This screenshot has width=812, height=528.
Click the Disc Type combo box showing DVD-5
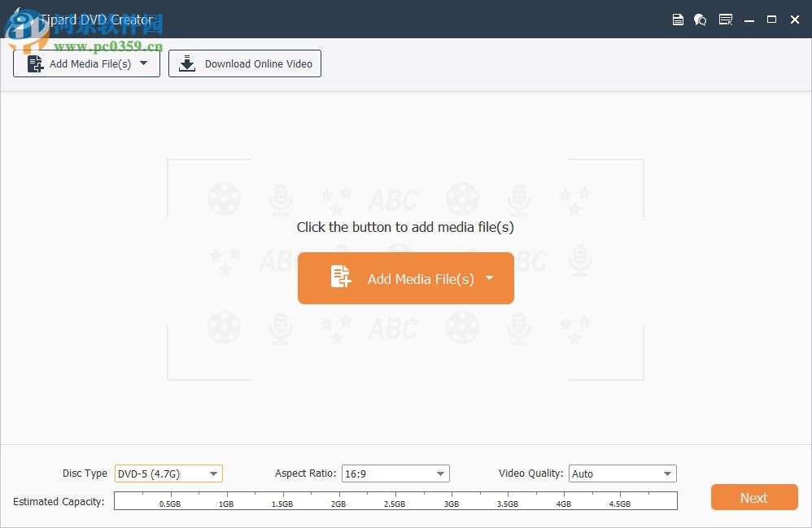coord(168,473)
